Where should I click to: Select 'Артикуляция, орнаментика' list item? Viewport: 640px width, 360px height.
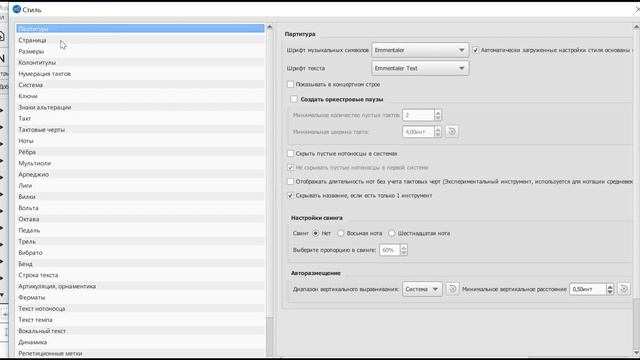point(140,286)
